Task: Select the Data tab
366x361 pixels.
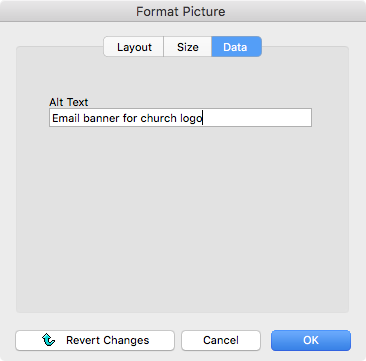Action: [236, 47]
